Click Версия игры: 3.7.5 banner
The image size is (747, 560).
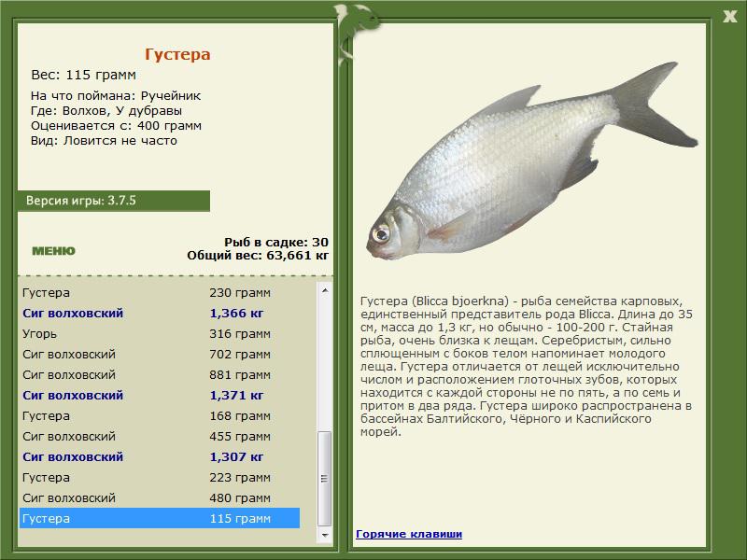(113, 201)
